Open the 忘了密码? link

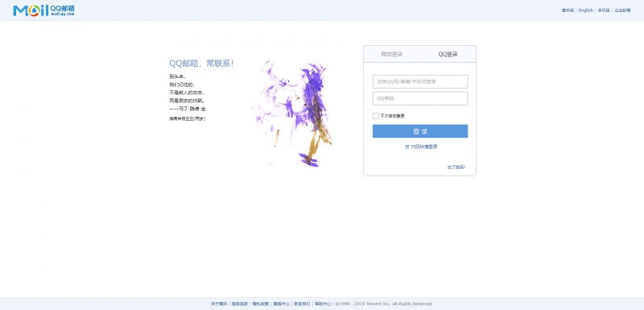click(456, 167)
